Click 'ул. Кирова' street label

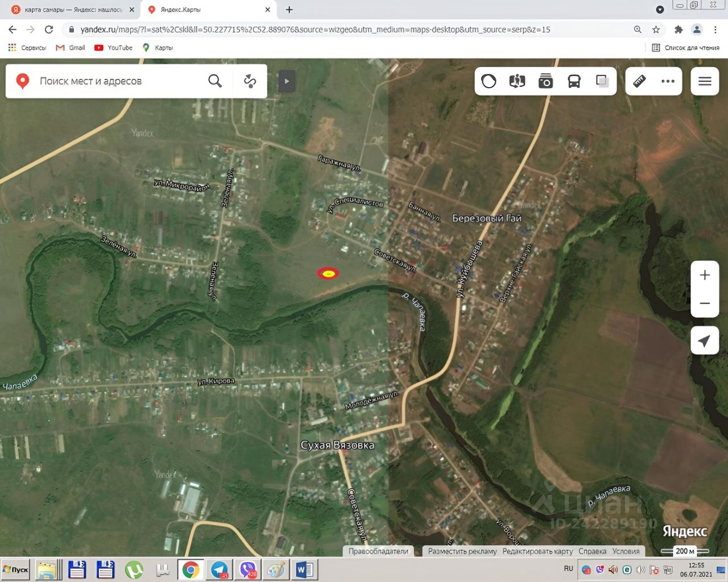point(216,381)
